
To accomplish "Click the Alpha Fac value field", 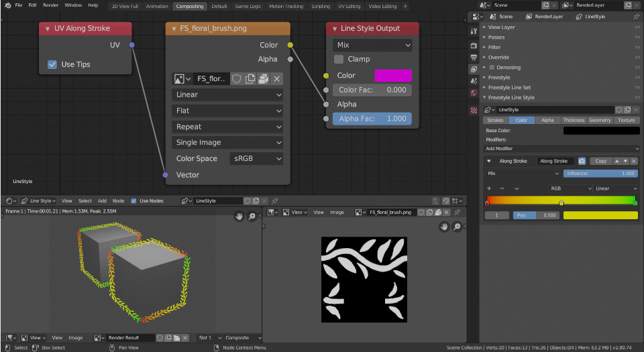I will pyautogui.click(x=372, y=119).
